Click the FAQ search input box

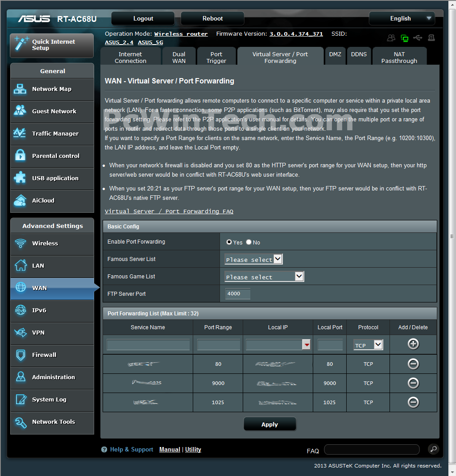tap(372, 449)
